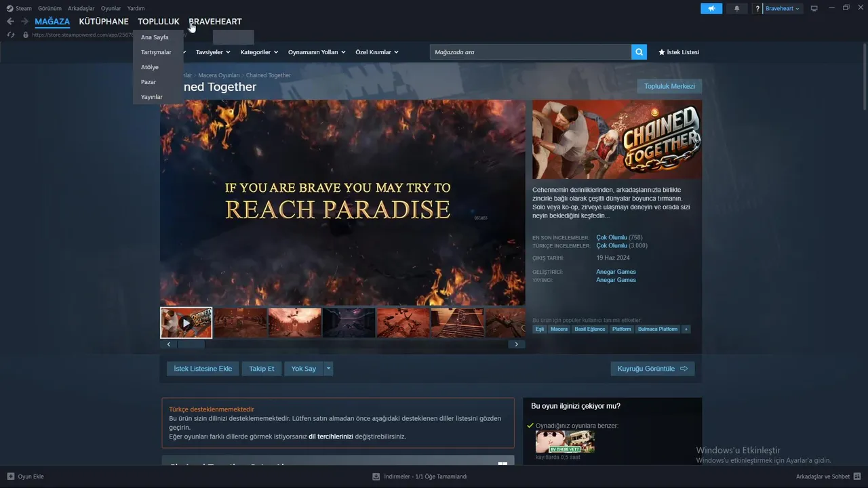Viewport: 868px width, 488px height.
Task: Open the Macera Oyunları breadcrumb link
Action: (x=219, y=75)
